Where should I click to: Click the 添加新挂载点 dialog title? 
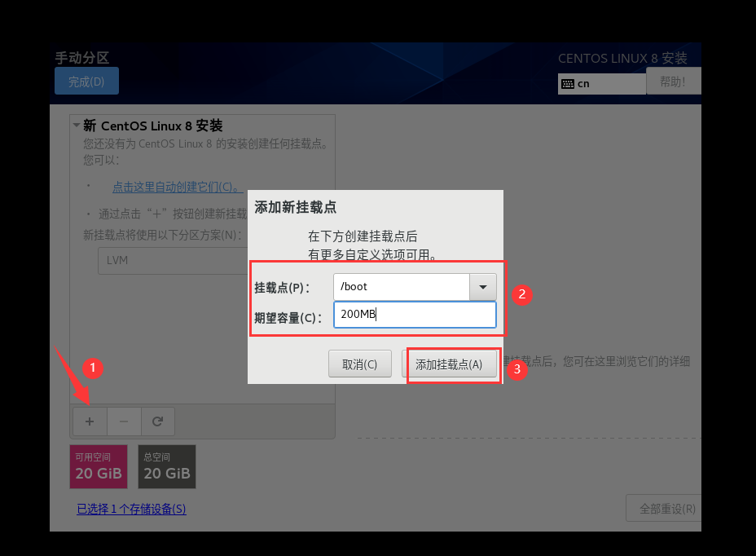pyautogui.click(x=295, y=207)
